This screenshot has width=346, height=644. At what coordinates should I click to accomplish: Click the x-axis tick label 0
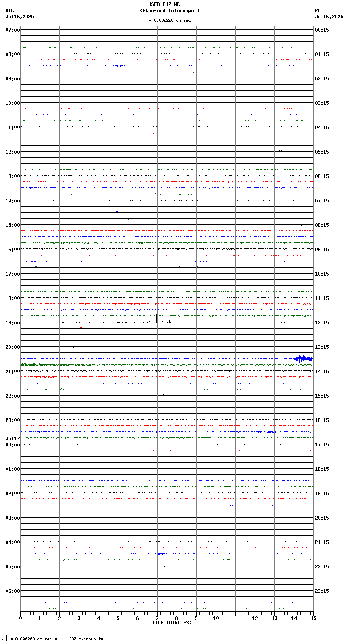click(x=20, y=618)
